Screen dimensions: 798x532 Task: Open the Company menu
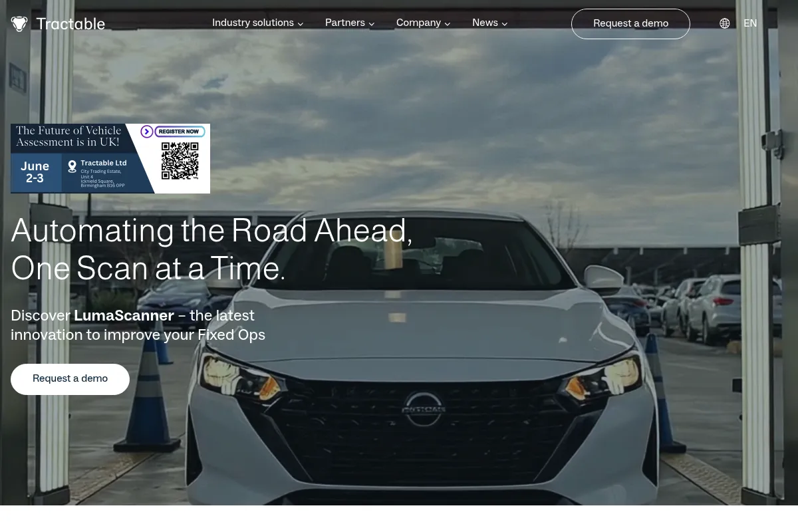[418, 23]
